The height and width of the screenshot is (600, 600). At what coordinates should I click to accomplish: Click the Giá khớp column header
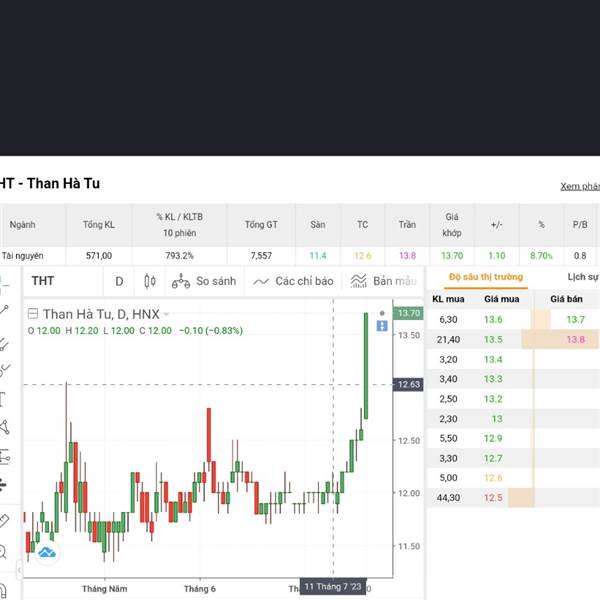pyautogui.click(x=452, y=225)
